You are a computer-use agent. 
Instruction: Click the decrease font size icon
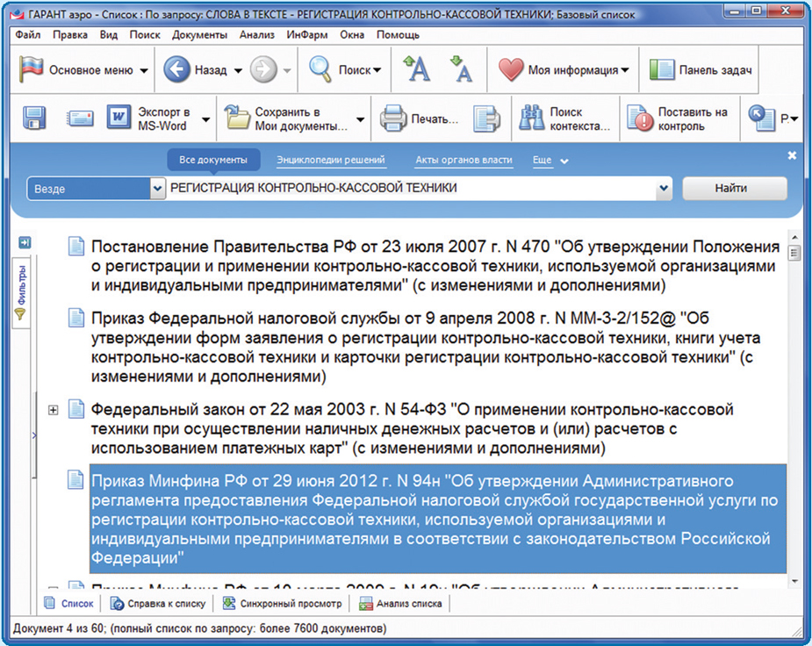coord(460,70)
